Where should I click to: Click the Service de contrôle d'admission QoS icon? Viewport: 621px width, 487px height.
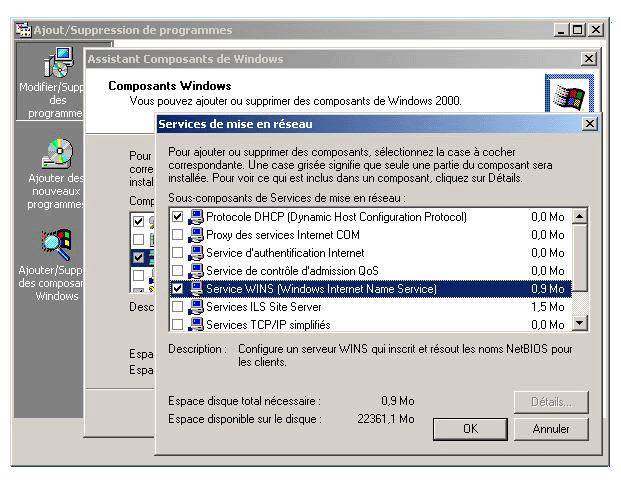click(196, 271)
